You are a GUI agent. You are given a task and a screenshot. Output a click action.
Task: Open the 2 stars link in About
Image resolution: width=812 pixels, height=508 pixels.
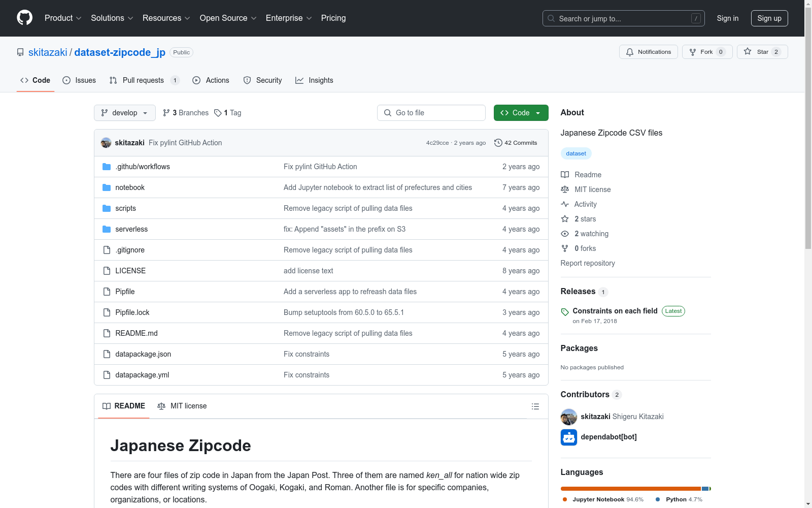coord(585,219)
